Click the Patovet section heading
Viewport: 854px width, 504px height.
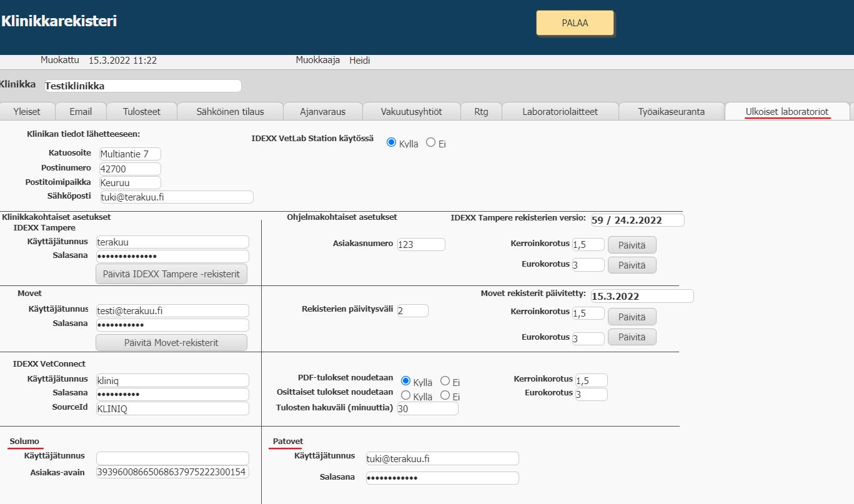[x=288, y=442]
